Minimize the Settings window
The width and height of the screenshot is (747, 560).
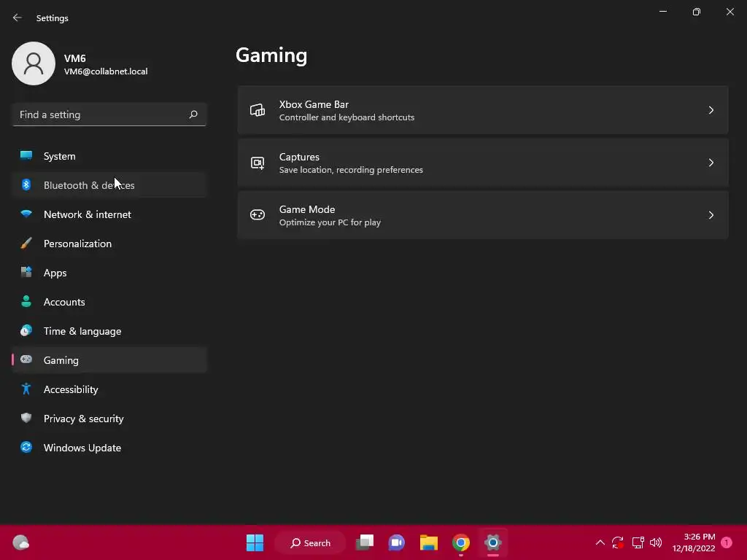(x=662, y=12)
